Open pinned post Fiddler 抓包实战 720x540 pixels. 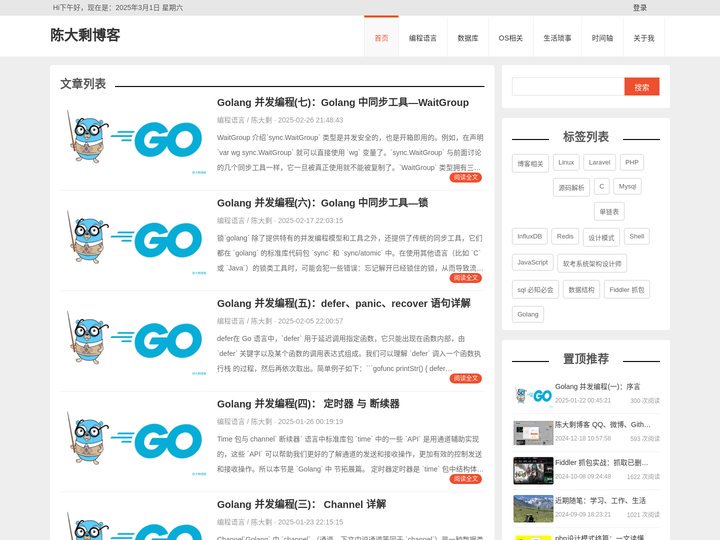pos(602,463)
